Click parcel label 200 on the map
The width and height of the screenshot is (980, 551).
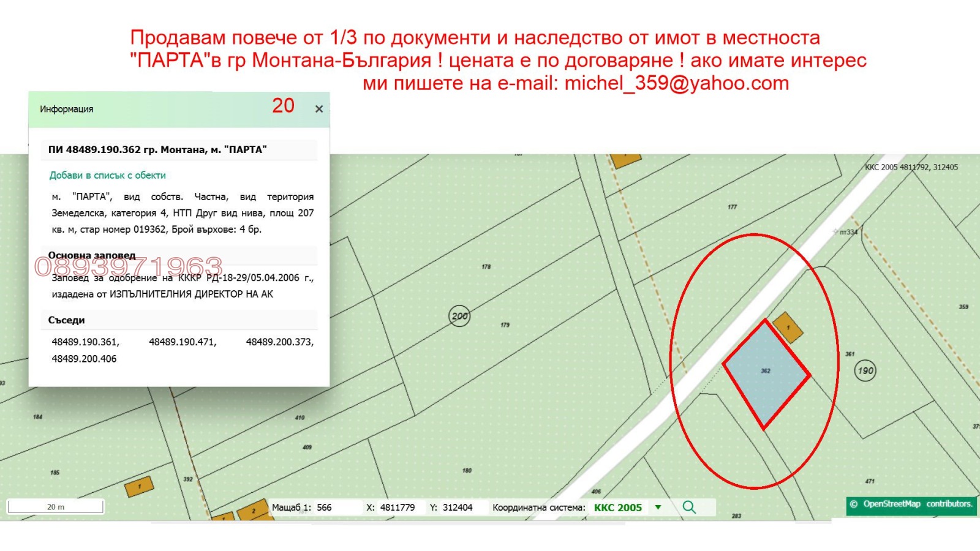(x=459, y=316)
